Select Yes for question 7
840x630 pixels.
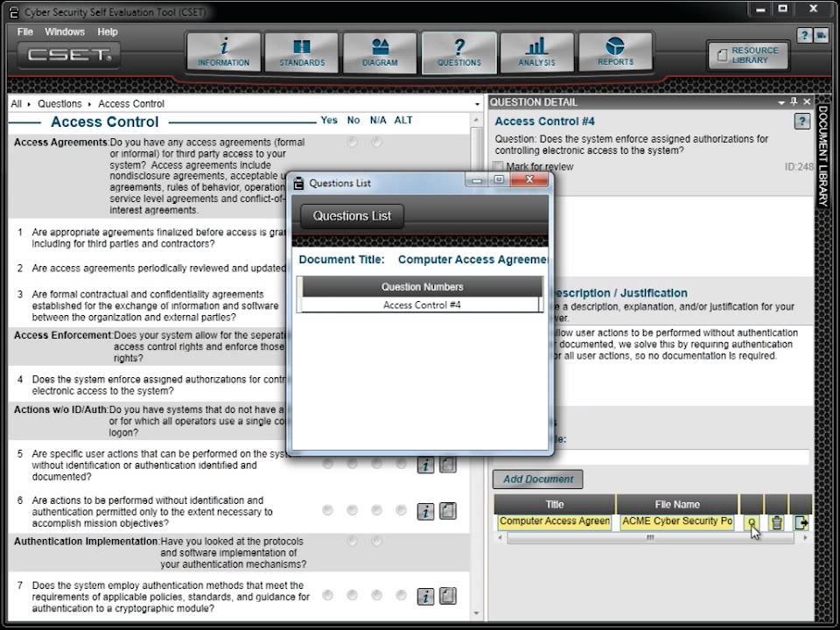tap(327, 595)
